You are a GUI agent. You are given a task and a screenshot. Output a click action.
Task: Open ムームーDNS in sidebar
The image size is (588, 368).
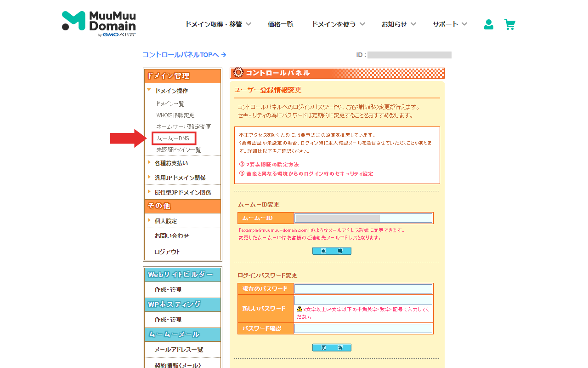(x=173, y=138)
